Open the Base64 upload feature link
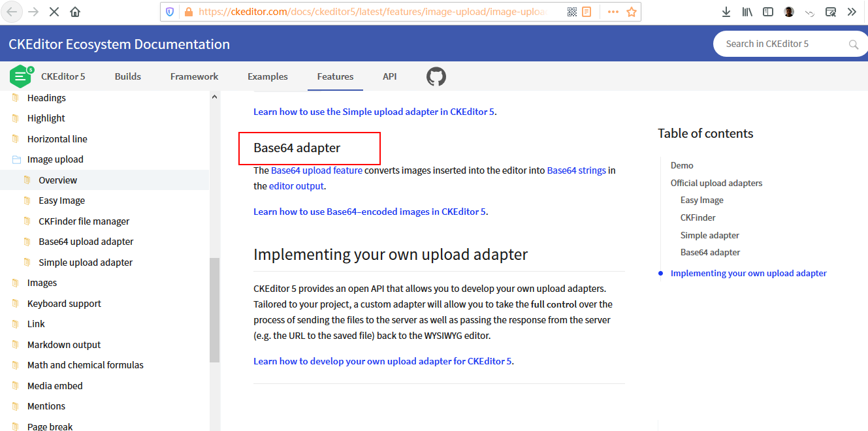The image size is (868, 431). click(317, 170)
